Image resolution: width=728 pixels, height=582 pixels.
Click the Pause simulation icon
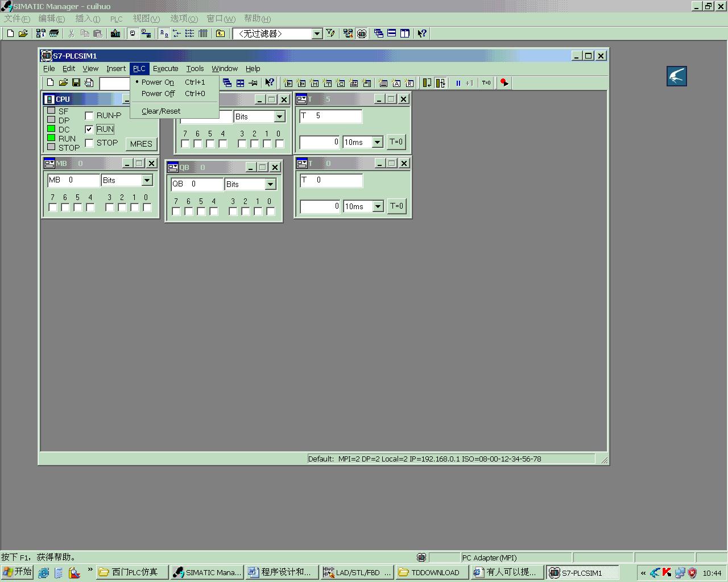tap(458, 83)
